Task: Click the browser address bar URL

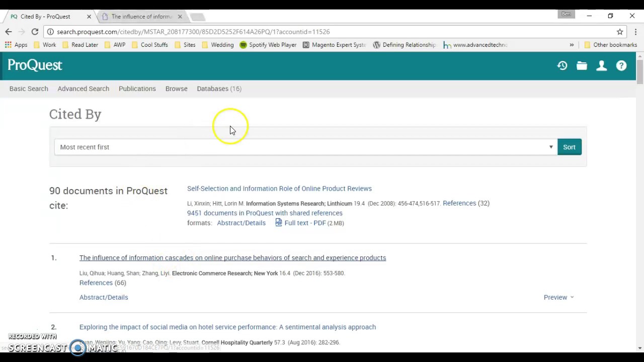Action: click(193, 32)
